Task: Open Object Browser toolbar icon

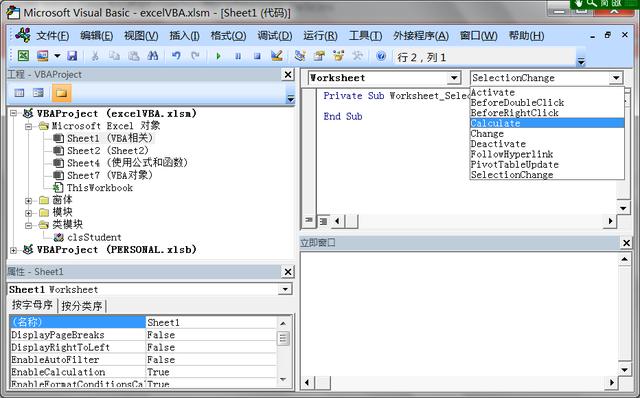Action: tap(338, 56)
